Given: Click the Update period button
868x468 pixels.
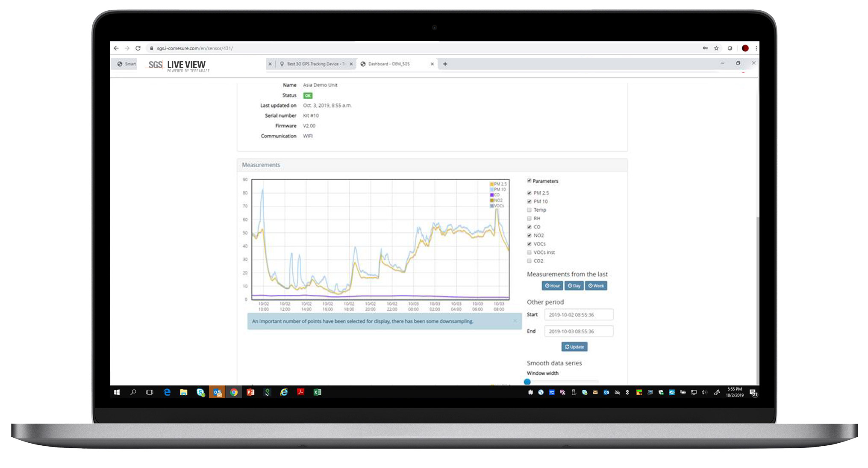Looking at the screenshot, I should 574,347.
